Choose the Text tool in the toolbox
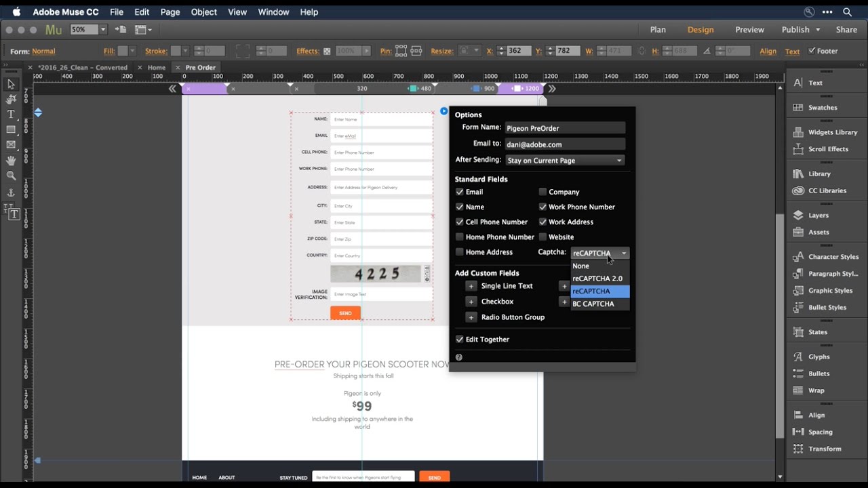Screen dimensions: 868x488 (11, 115)
